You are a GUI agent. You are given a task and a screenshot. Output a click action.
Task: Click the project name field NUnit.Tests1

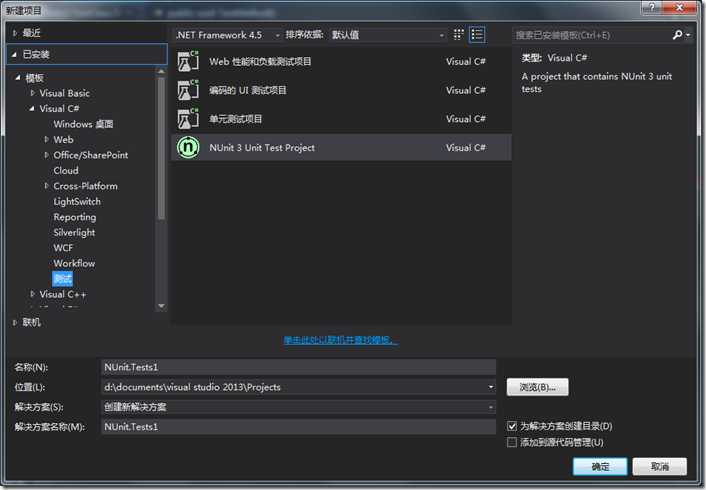click(x=298, y=367)
